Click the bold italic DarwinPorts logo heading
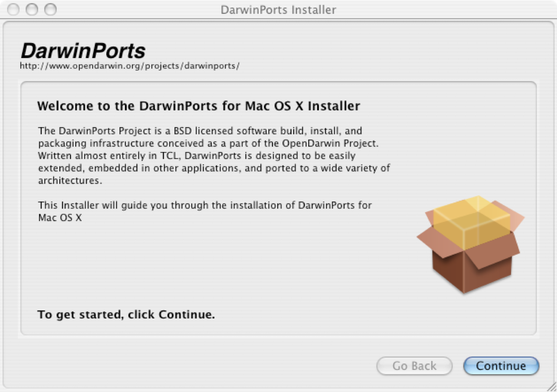This screenshot has height=392, width=557. [x=83, y=51]
